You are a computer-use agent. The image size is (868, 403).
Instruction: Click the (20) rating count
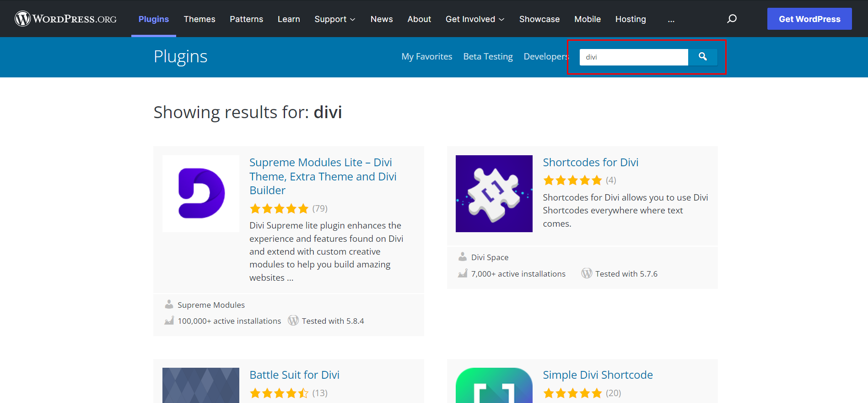click(x=613, y=393)
